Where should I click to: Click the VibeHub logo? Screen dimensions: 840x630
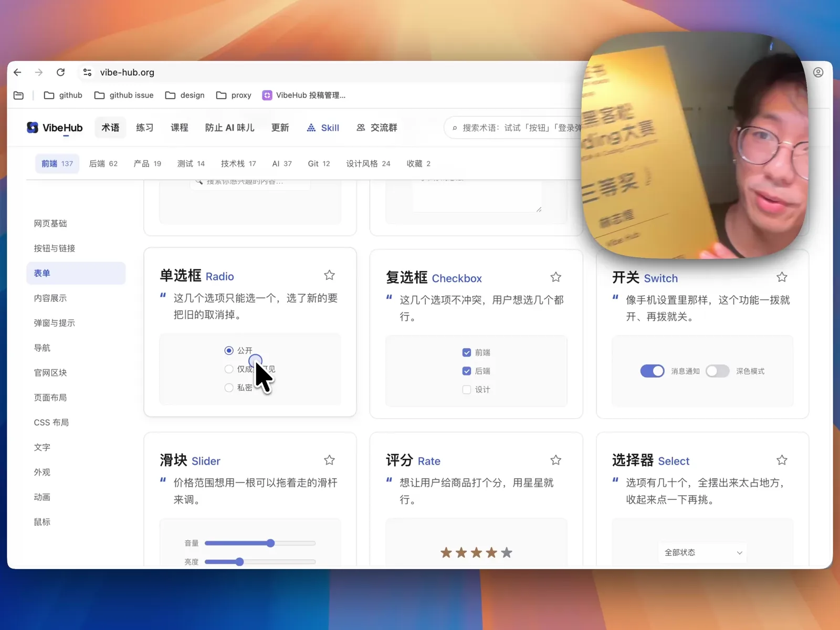click(55, 128)
